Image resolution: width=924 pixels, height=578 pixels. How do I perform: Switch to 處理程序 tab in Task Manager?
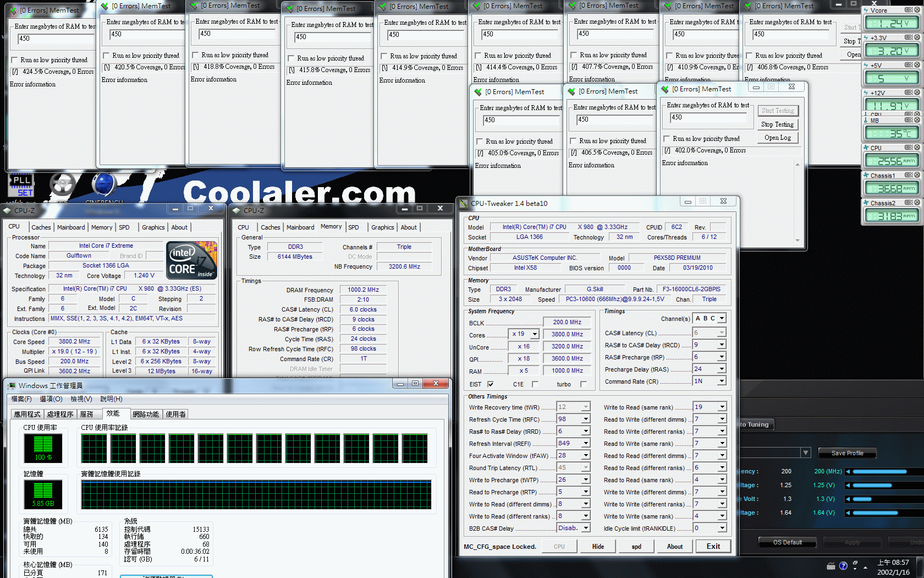(60, 414)
